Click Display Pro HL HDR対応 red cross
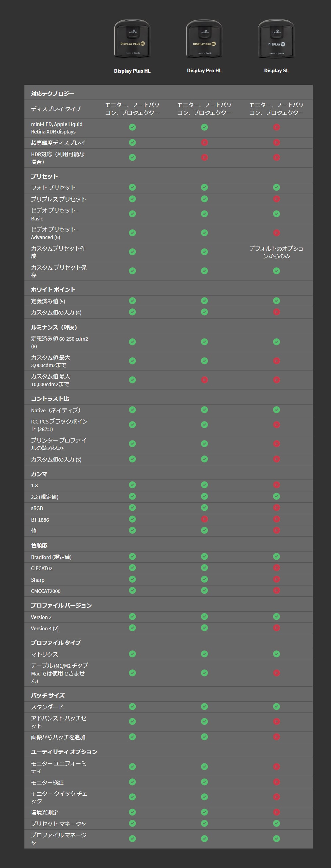The width and height of the screenshot is (331, 868). 204,158
